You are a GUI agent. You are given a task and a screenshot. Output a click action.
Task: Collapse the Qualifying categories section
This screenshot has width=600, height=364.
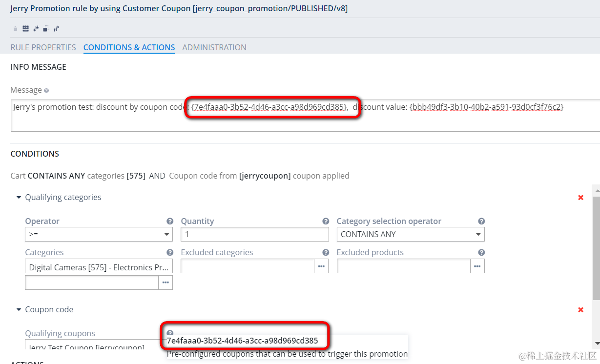click(19, 198)
